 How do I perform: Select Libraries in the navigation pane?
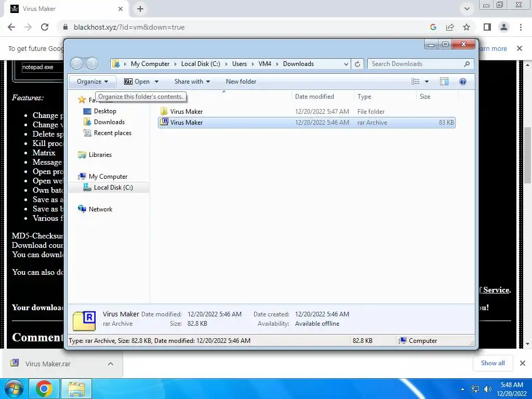point(100,154)
